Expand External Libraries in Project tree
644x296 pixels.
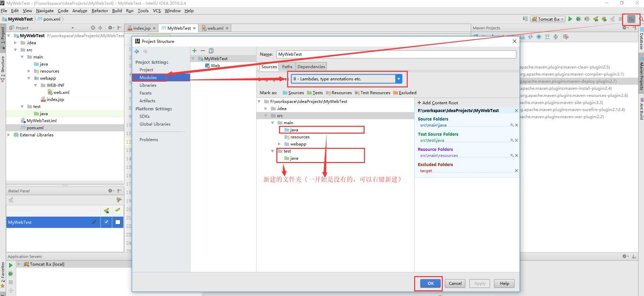[x=9, y=135]
